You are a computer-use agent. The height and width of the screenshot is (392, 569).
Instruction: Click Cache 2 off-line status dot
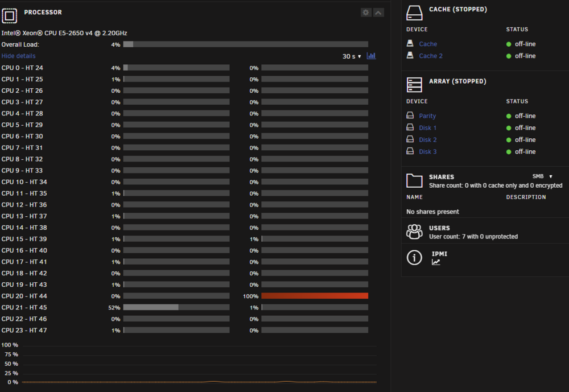(x=509, y=56)
